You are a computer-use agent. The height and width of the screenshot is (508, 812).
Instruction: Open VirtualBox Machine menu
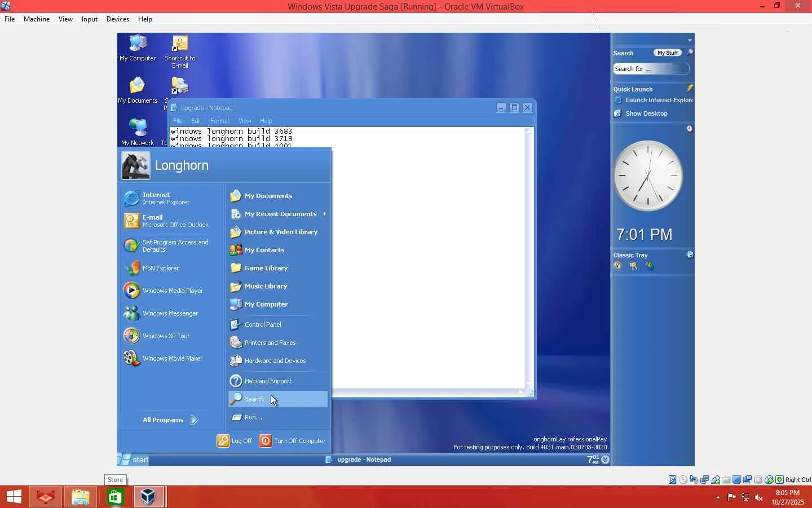[37, 19]
